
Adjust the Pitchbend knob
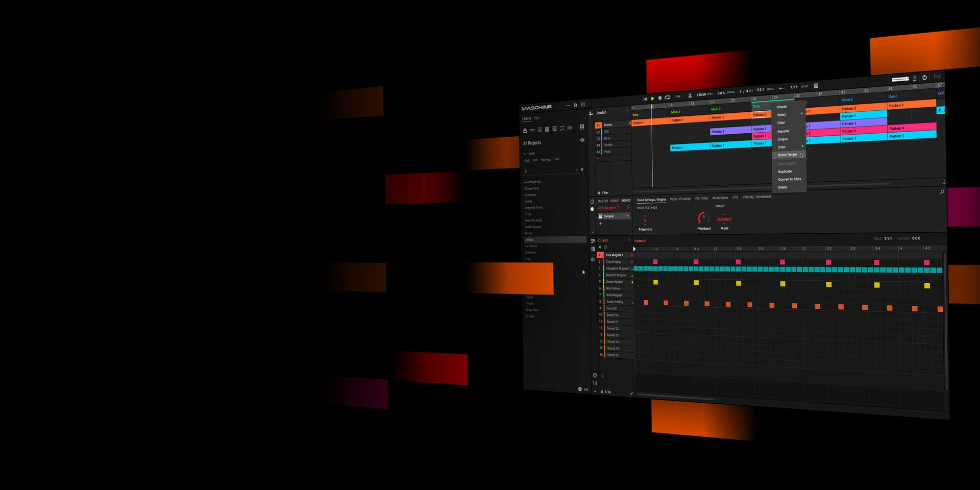coord(703,218)
